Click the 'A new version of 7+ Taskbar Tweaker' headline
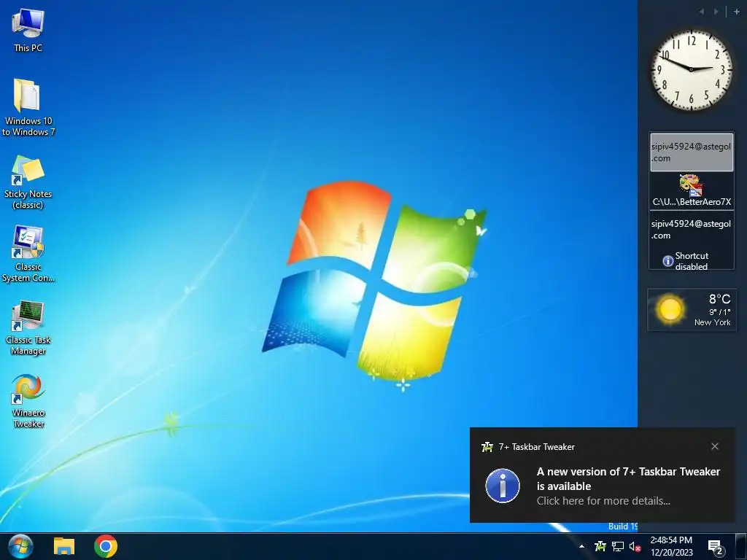Viewport: 747px width, 560px height. 628,478
